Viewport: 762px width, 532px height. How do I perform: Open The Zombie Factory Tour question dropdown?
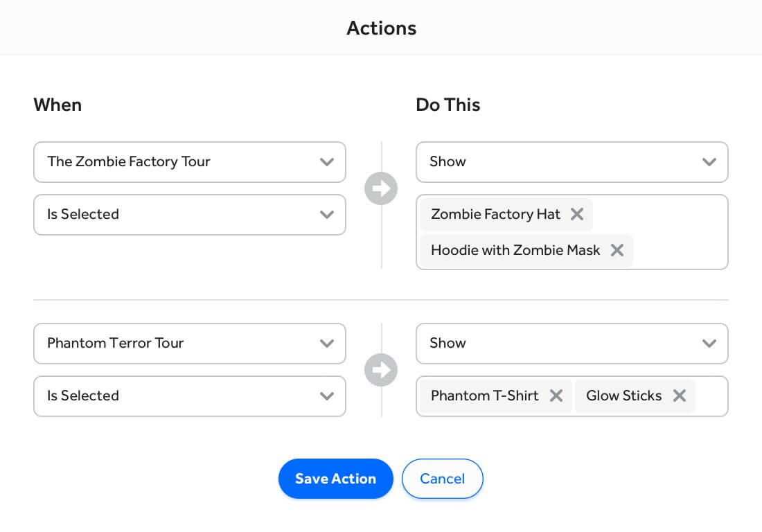click(190, 162)
